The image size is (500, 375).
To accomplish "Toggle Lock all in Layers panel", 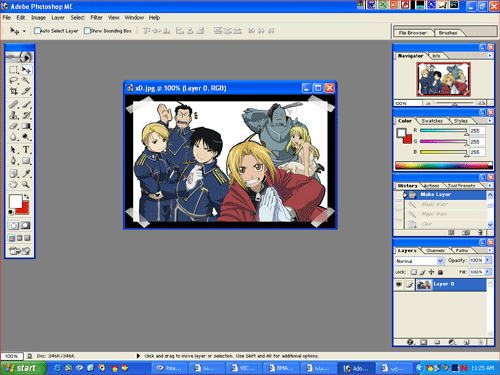I will click(440, 272).
